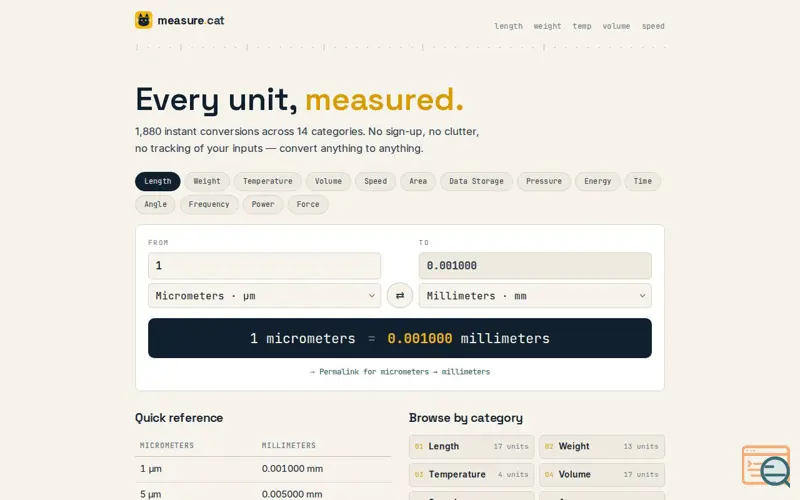Select the Time category pill
The image size is (800, 500).
[x=642, y=181]
